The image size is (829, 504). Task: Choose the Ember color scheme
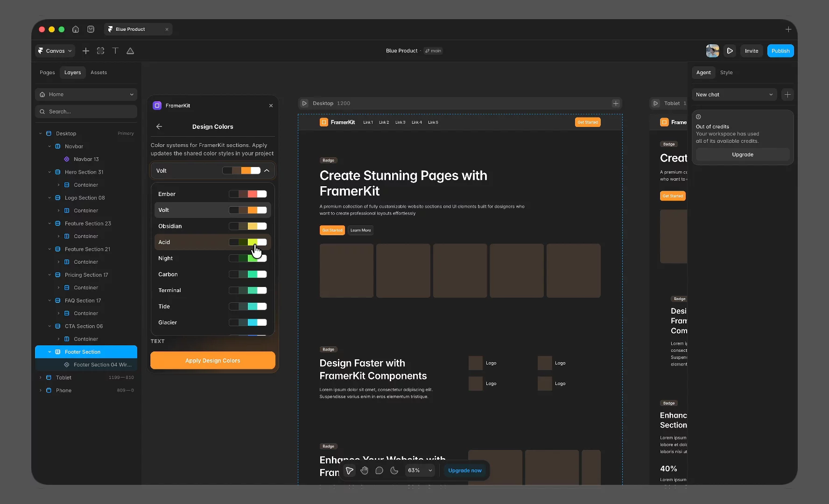pyautogui.click(x=213, y=194)
